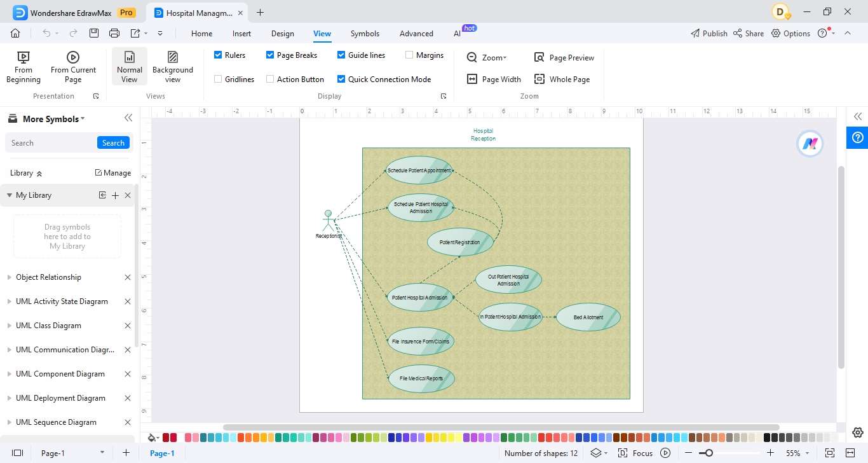
Task: Open the More Symbols dropdown
Action: coord(53,119)
